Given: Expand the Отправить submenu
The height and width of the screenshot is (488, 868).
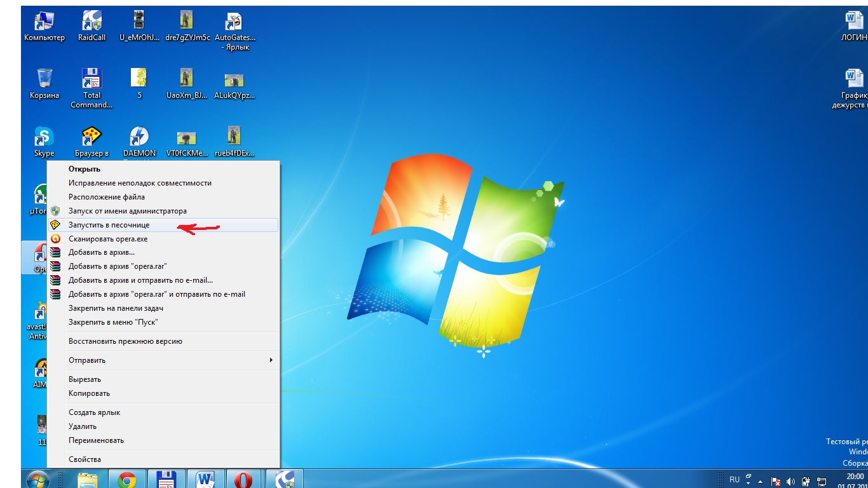Looking at the screenshot, I should click(x=163, y=360).
